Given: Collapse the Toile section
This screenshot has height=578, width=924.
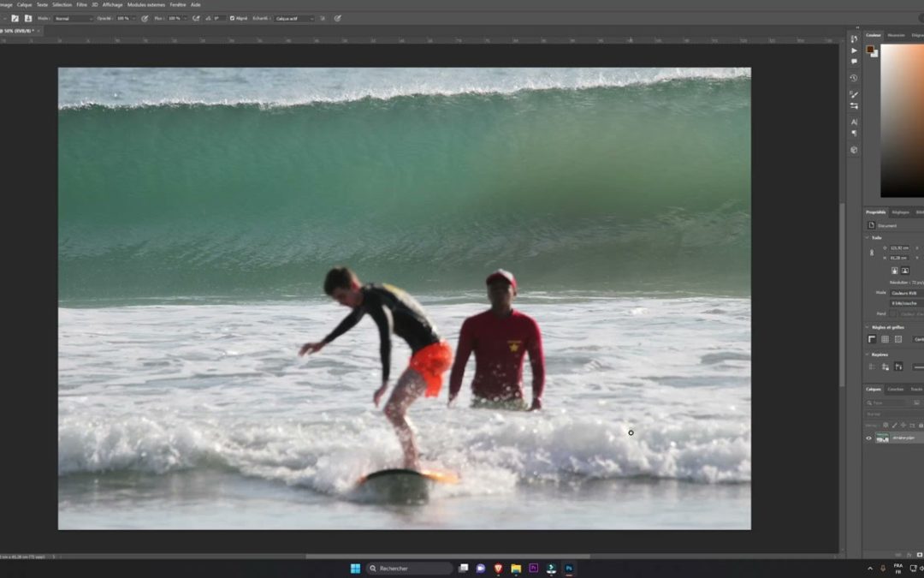Looking at the screenshot, I should pos(868,238).
